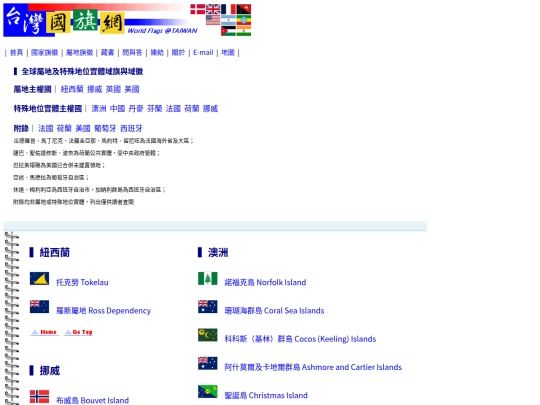The image size is (540, 405).
Task: Click the 澳洲 section heading
Action: tap(218, 252)
